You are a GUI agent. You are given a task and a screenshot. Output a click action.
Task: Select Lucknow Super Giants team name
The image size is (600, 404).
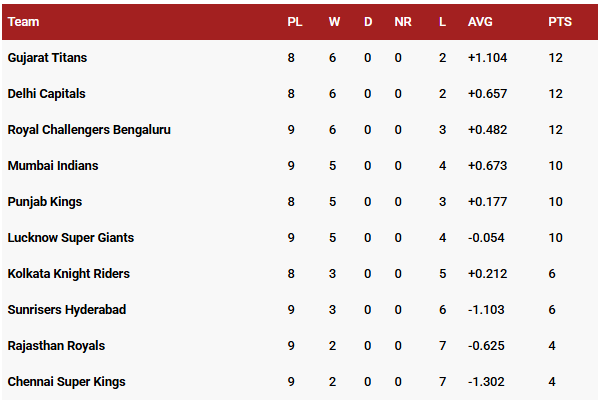tap(70, 238)
